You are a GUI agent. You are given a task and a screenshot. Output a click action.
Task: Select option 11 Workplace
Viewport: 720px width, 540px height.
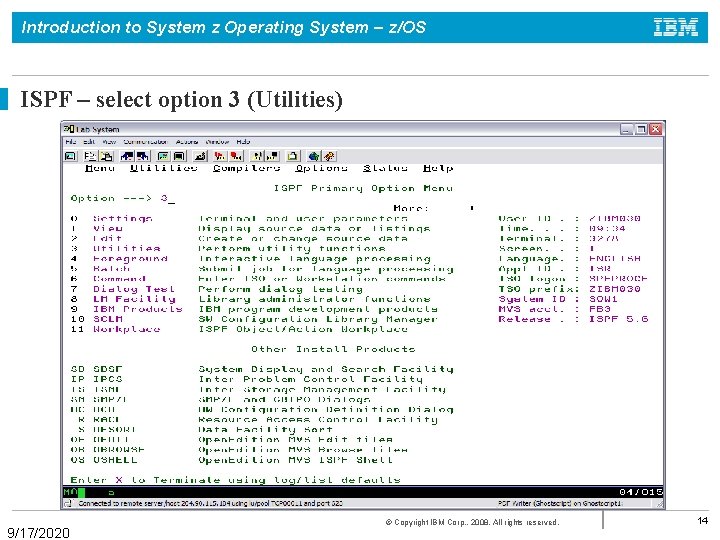pyautogui.click(x=115, y=330)
